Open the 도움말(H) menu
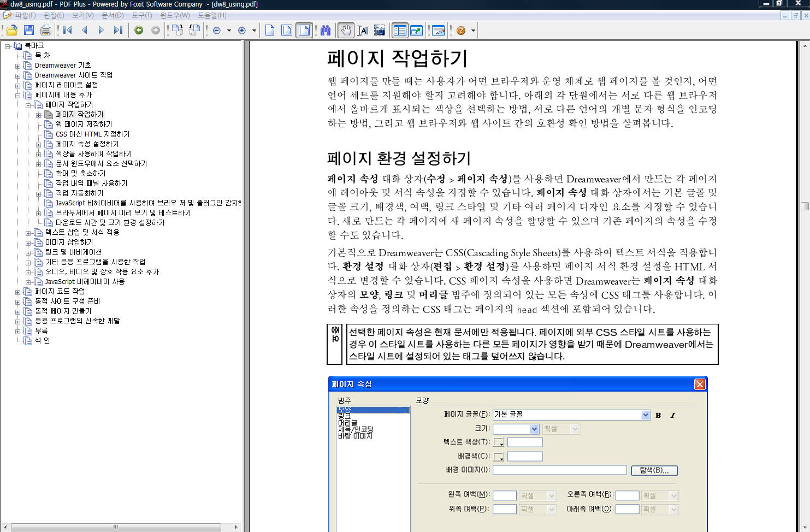 pyautogui.click(x=212, y=15)
